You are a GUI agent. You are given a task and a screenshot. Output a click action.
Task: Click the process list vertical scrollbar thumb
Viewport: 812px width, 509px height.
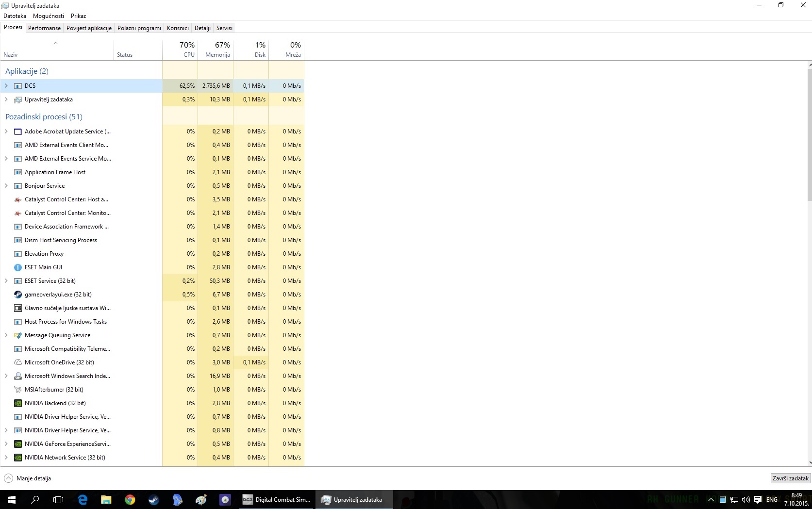coord(810,134)
